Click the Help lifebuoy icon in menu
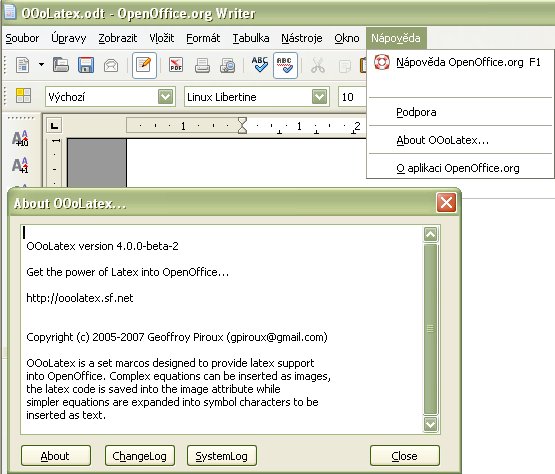Viewport: 555px width, 474px height. tap(382, 62)
